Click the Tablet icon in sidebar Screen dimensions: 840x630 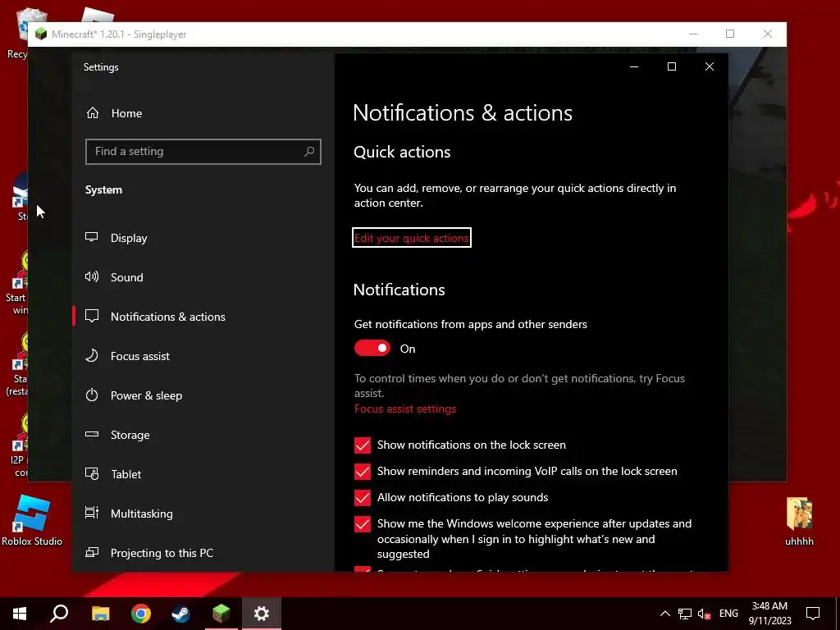(92, 474)
